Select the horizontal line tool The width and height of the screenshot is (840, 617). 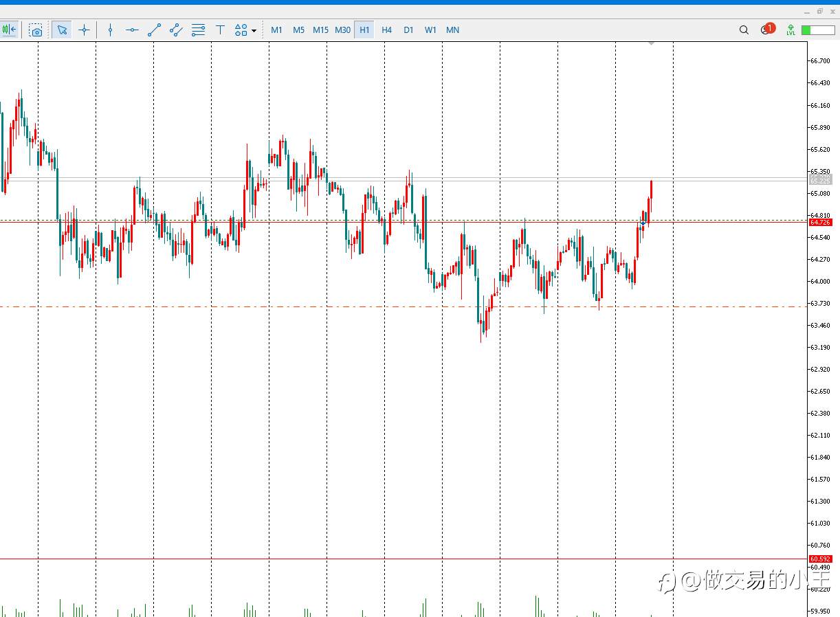coord(132,30)
